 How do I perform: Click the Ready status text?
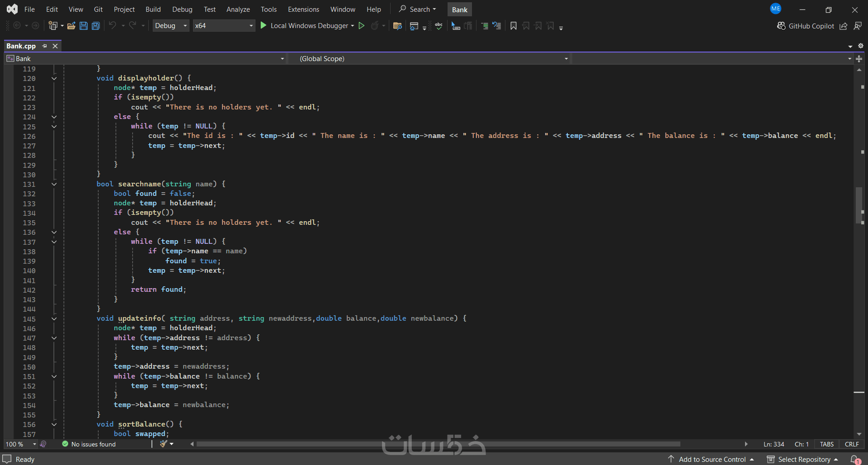[25, 460]
